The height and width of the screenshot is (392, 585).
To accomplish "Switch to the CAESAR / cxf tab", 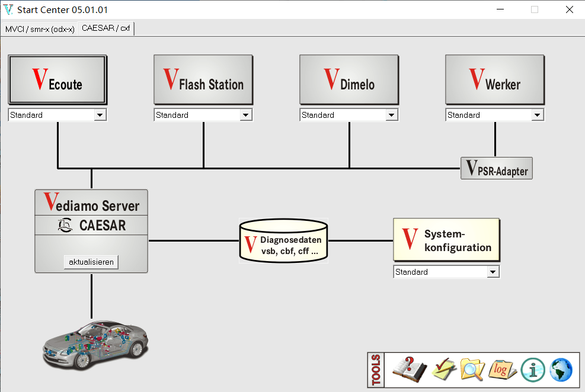I will coord(106,28).
